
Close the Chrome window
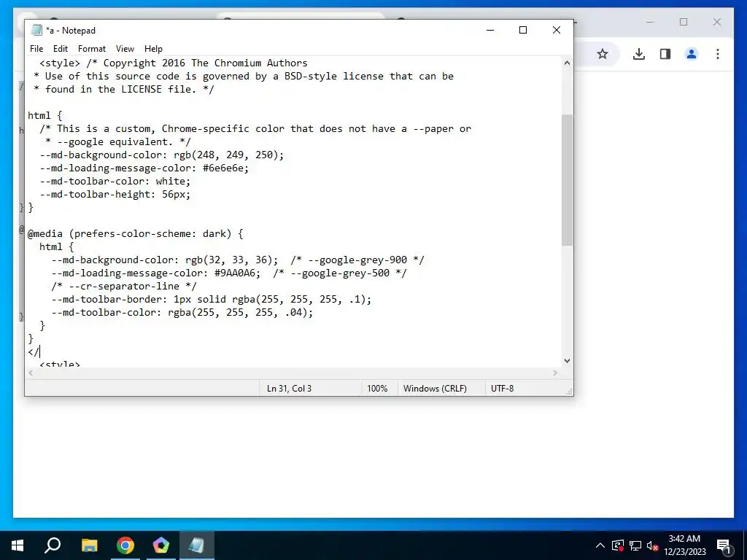(x=717, y=22)
